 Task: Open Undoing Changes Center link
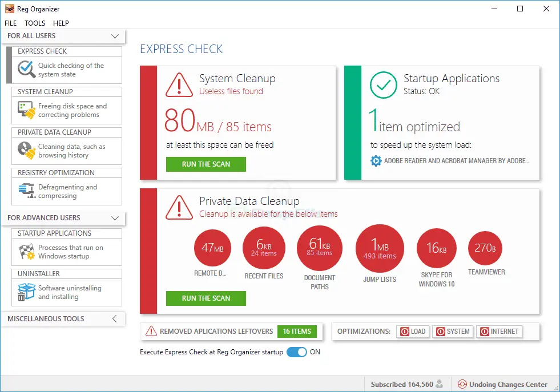pos(508,385)
